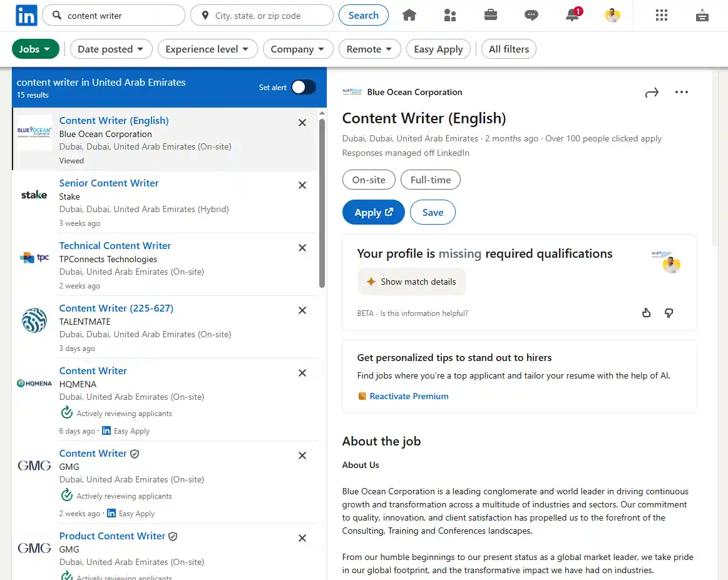
Task: Click the job list scrollbar
Action: click(x=322, y=203)
